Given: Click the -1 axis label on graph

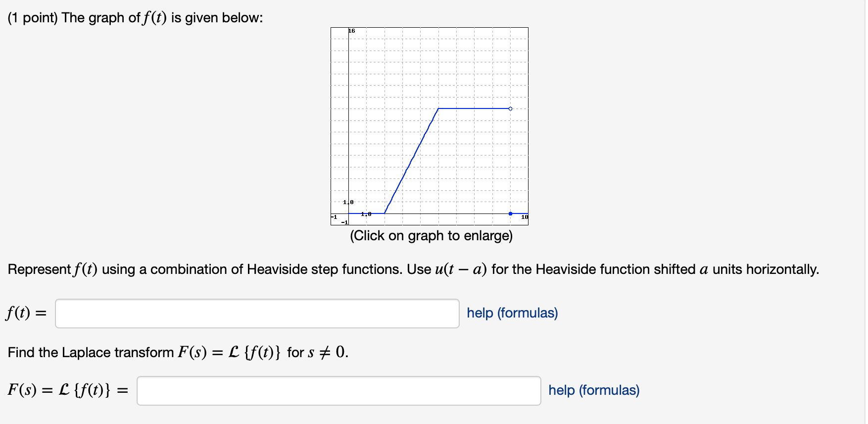Looking at the screenshot, I should (x=334, y=216).
